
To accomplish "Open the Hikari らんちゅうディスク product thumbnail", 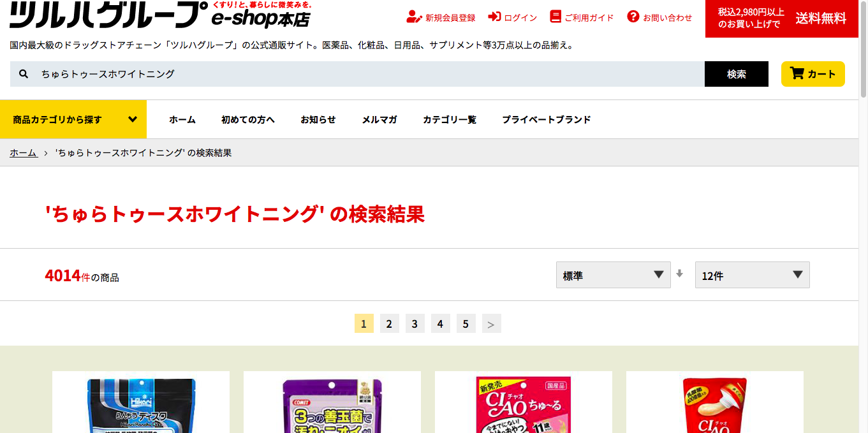I will (x=141, y=402).
